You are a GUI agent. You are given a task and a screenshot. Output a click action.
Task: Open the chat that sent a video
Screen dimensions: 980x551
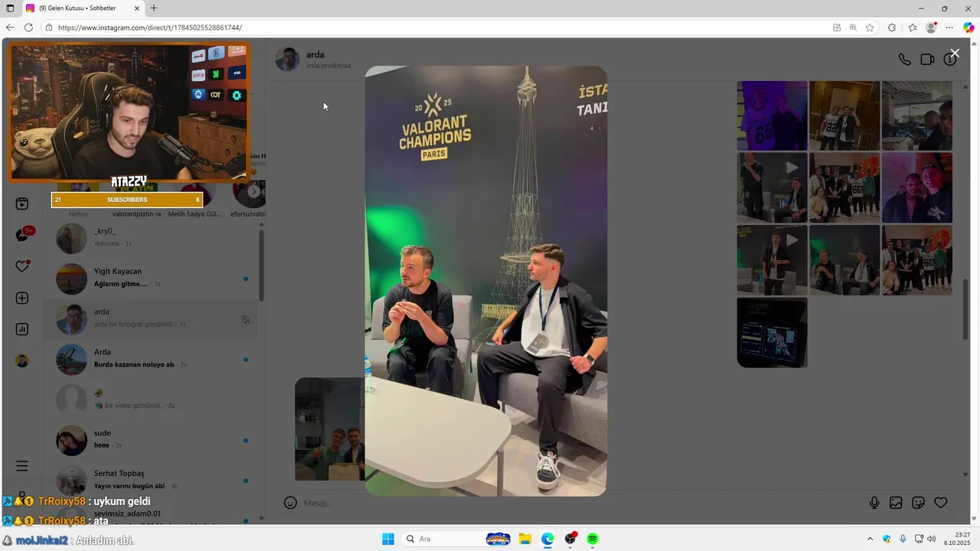pos(152,399)
